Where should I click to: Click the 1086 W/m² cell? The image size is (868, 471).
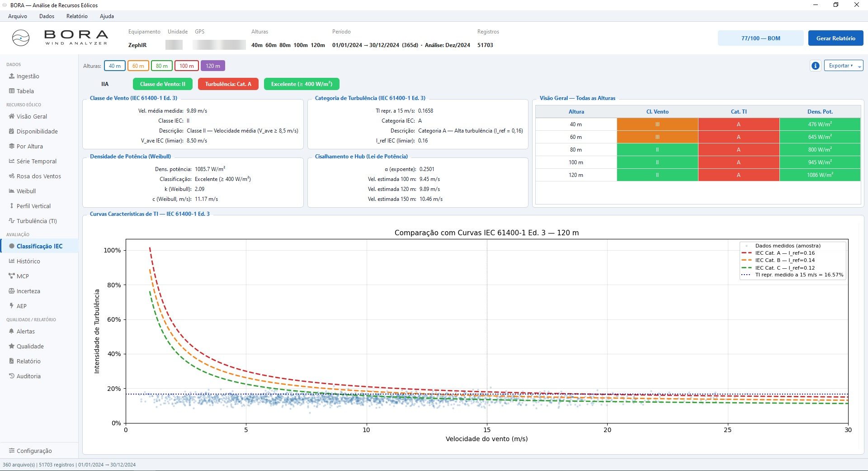coord(820,175)
